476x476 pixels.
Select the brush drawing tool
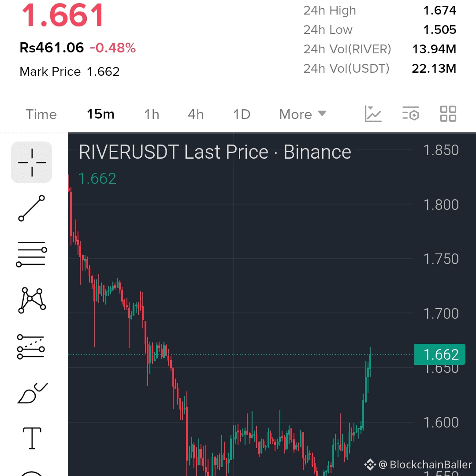click(x=32, y=393)
